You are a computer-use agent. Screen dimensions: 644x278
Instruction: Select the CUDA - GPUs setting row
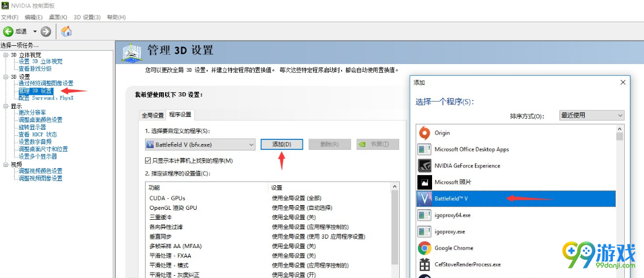pos(268,198)
